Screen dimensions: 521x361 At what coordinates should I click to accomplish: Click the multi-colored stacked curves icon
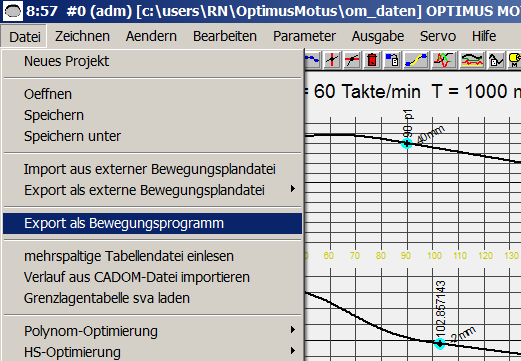[472, 60]
